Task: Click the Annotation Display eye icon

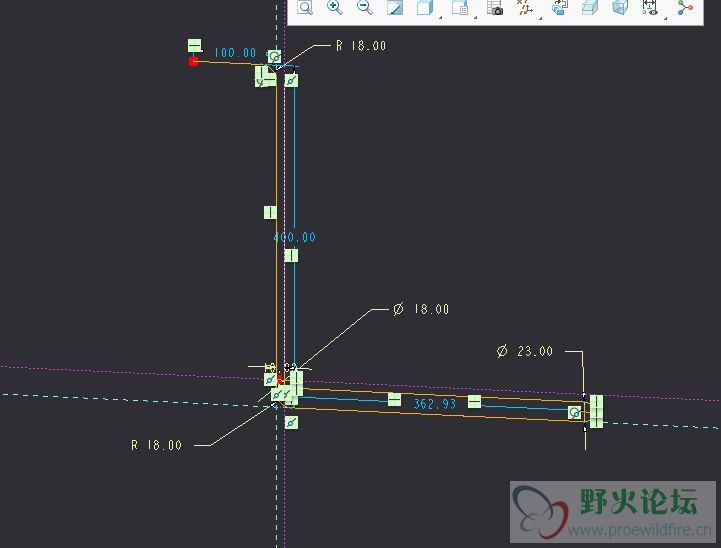Action: 650,7
